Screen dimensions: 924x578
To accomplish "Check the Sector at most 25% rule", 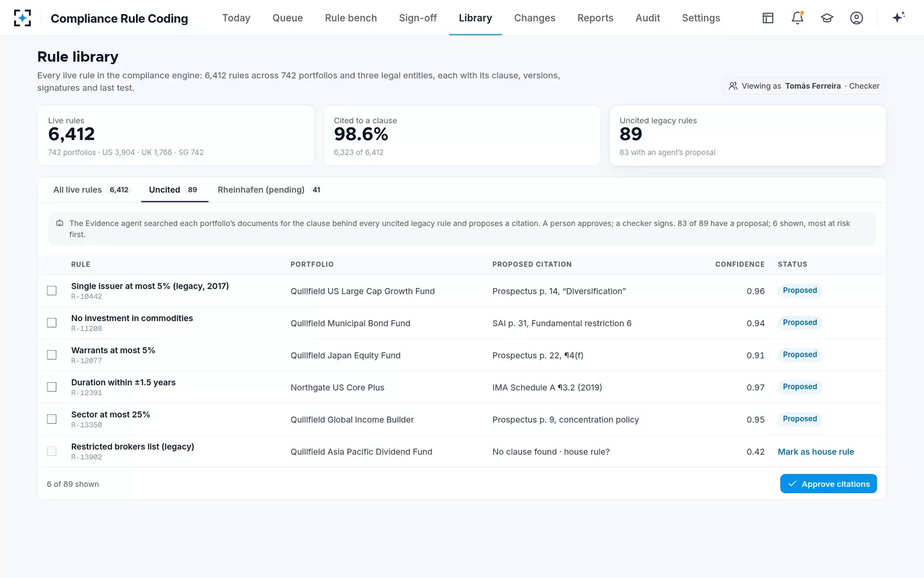I will tap(52, 419).
